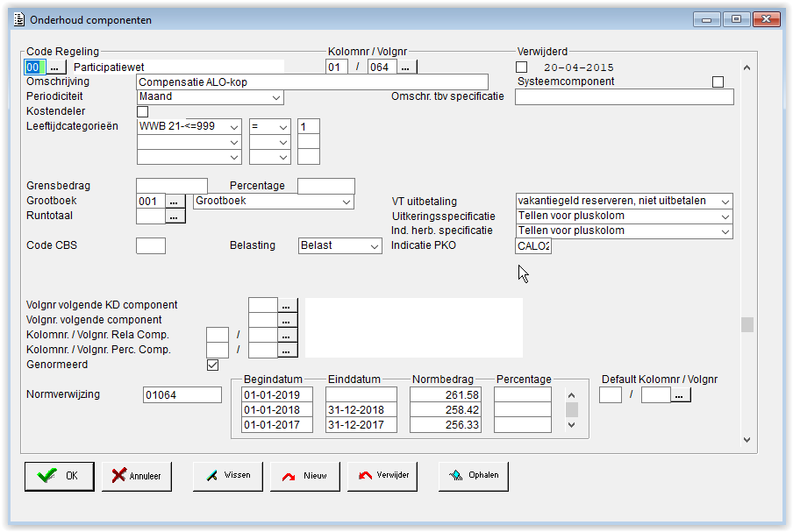Click the Omschrijving field with Compensatie ALO-kop
793x532 pixels.
coord(312,82)
